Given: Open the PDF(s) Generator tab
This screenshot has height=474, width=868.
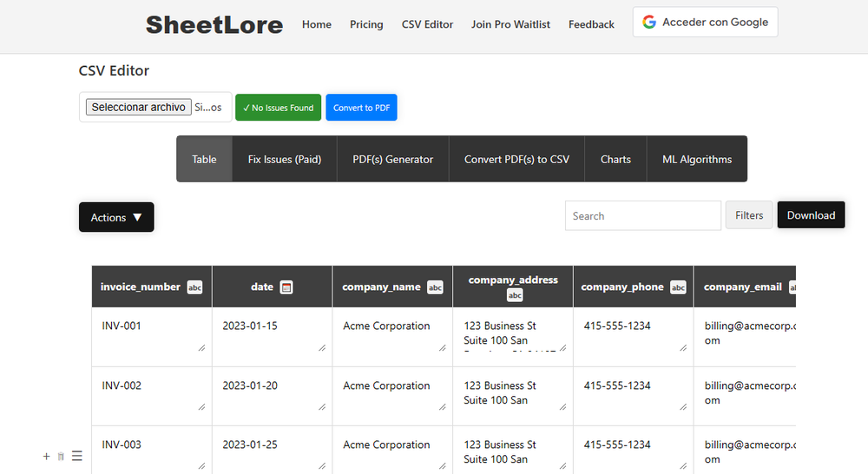Looking at the screenshot, I should (393, 159).
